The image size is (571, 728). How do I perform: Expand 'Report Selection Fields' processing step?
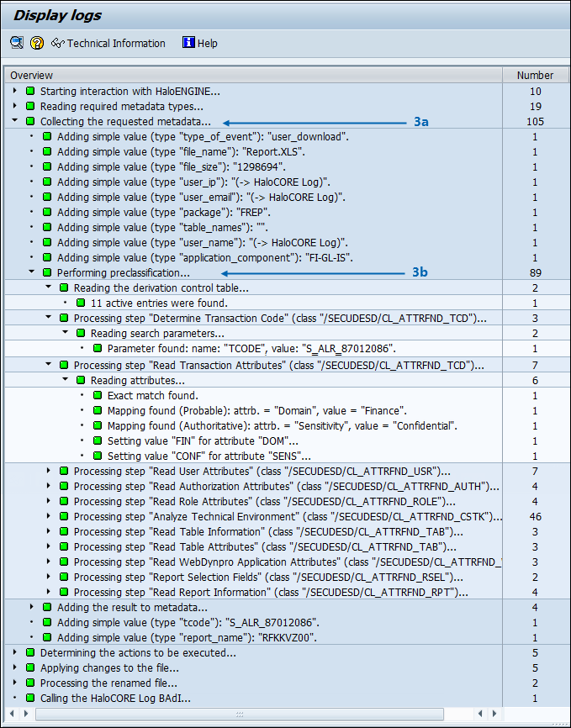click(x=48, y=578)
